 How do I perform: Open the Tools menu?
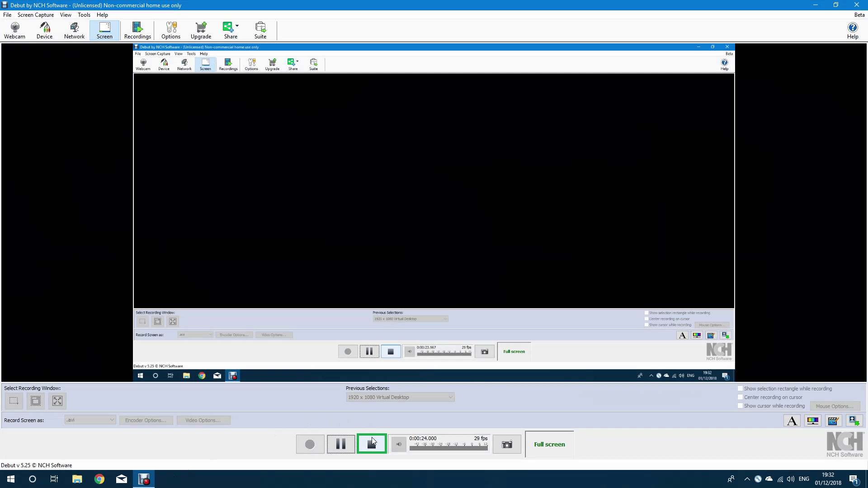(84, 15)
